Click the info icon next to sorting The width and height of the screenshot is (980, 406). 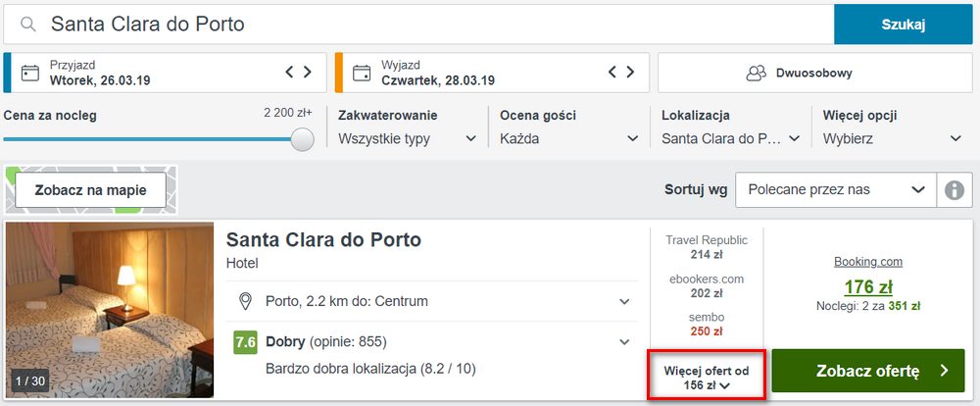[x=950, y=189]
